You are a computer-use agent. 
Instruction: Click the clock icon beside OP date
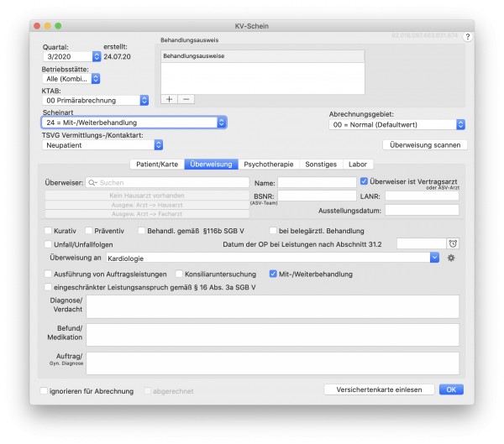[x=453, y=243]
